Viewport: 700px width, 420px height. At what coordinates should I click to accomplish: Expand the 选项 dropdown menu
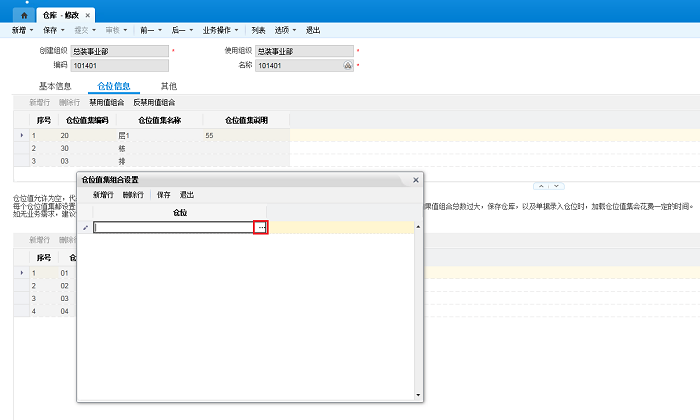(x=290, y=31)
